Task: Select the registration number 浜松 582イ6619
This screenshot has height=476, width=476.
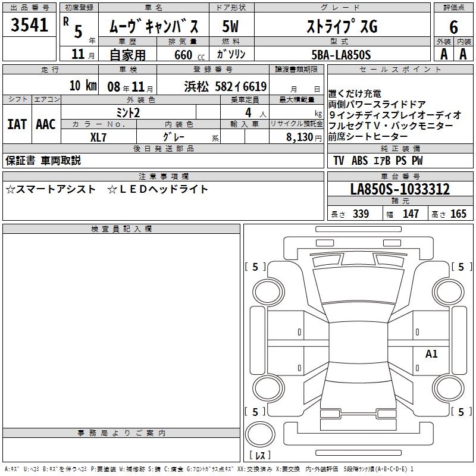Action: point(225,86)
